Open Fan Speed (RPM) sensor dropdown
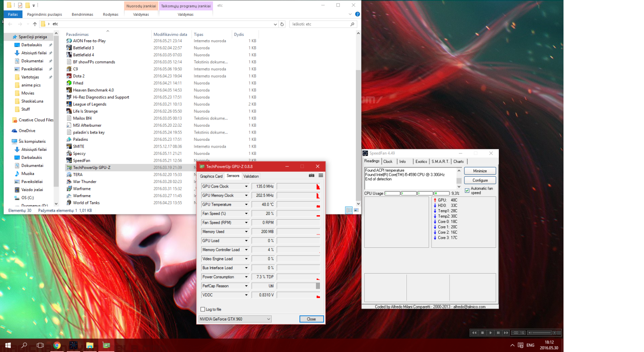This screenshot has width=644, height=352. [246, 222]
